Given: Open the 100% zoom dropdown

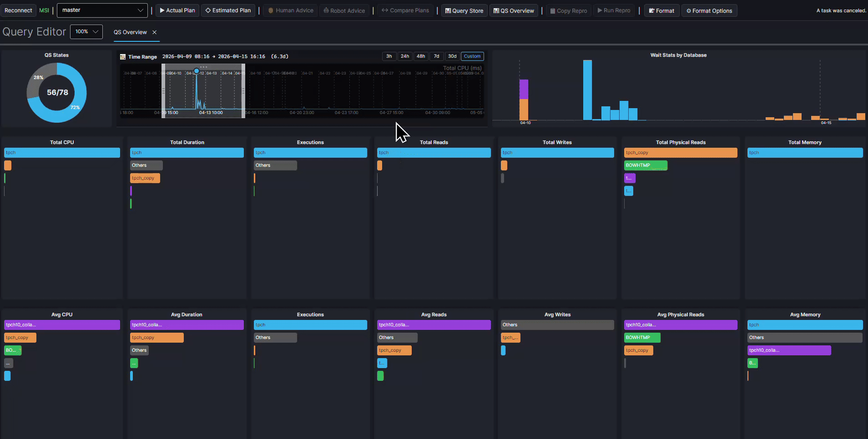Looking at the screenshot, I should click(86, 32).
